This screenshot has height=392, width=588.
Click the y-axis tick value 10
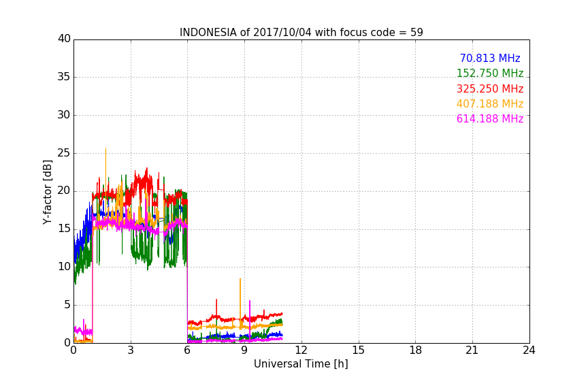(x=64, y=267)
